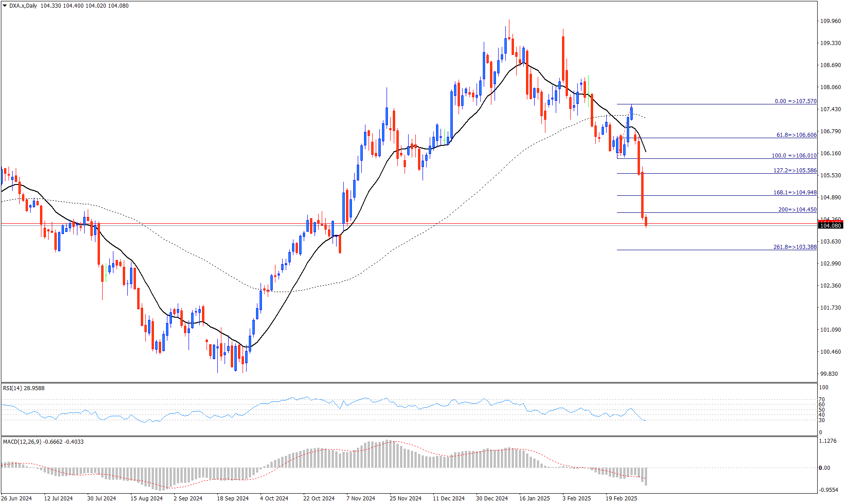Click the current price tag 104.080
The image size is (846, 504).
pyautogui.click(x=830, y=225)
